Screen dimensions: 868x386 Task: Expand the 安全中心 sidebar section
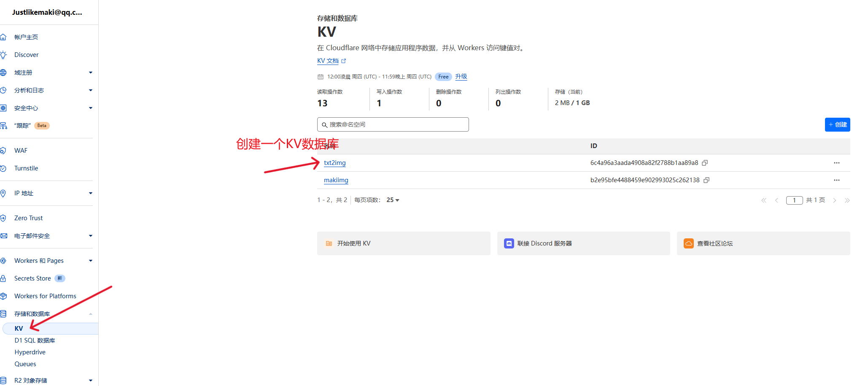pos(91,108)
